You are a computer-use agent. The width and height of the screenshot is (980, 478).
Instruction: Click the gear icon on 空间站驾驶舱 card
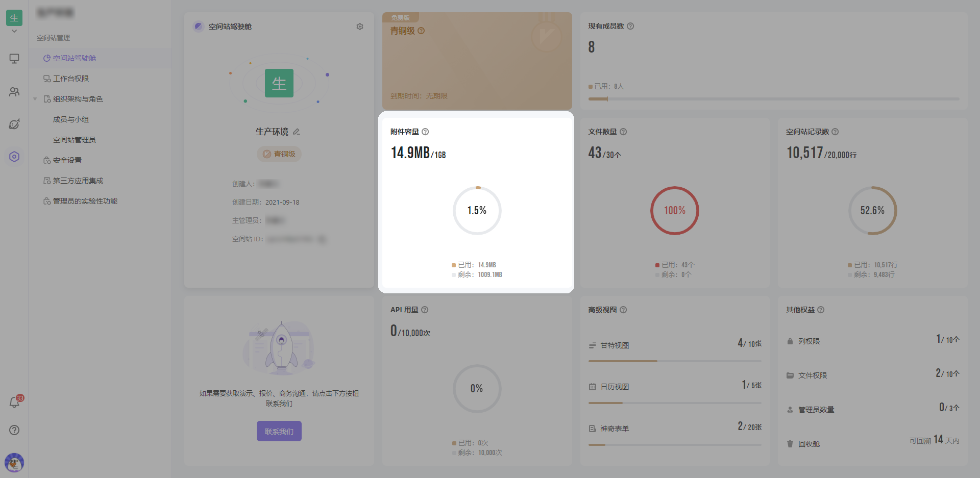pos(360,27)
